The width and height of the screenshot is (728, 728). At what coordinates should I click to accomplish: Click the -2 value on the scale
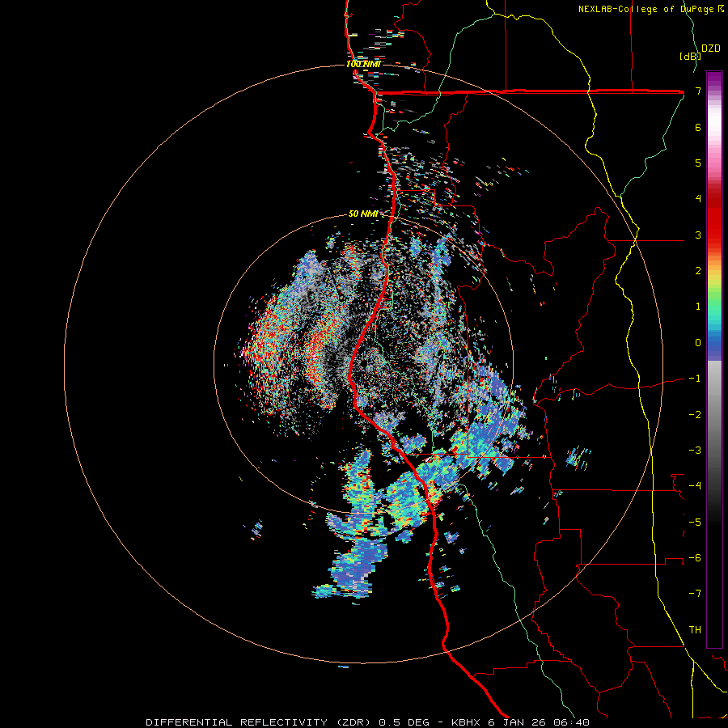[x=695, y=415]
